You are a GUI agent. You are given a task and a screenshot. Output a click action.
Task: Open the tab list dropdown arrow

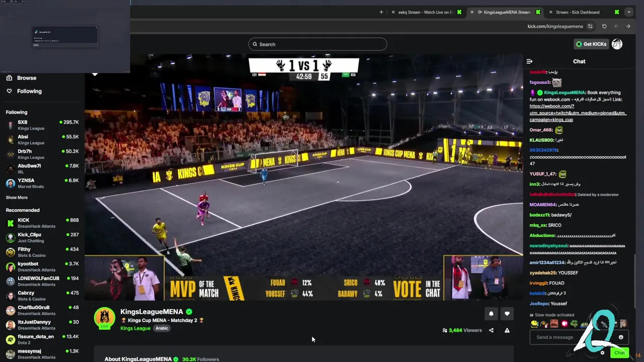[628, 12]
